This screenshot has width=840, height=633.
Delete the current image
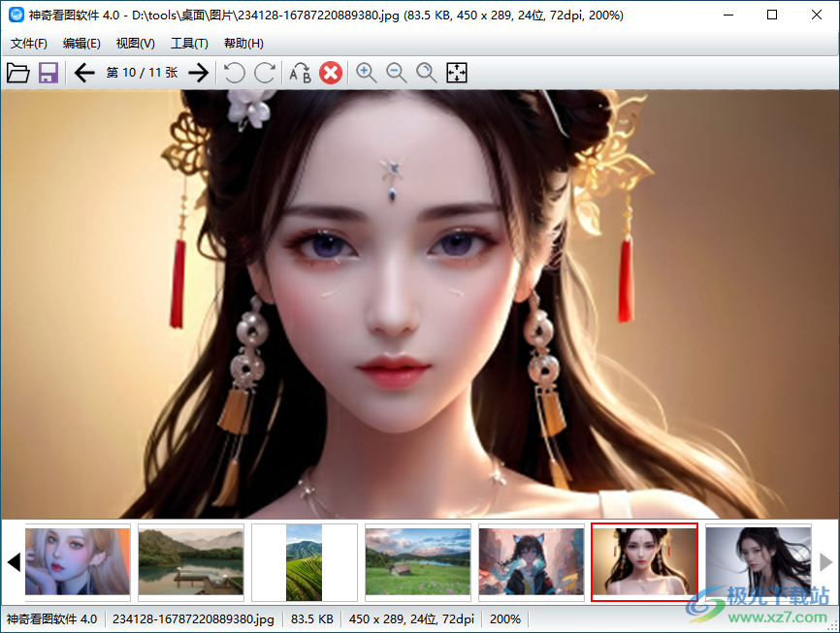330,73
